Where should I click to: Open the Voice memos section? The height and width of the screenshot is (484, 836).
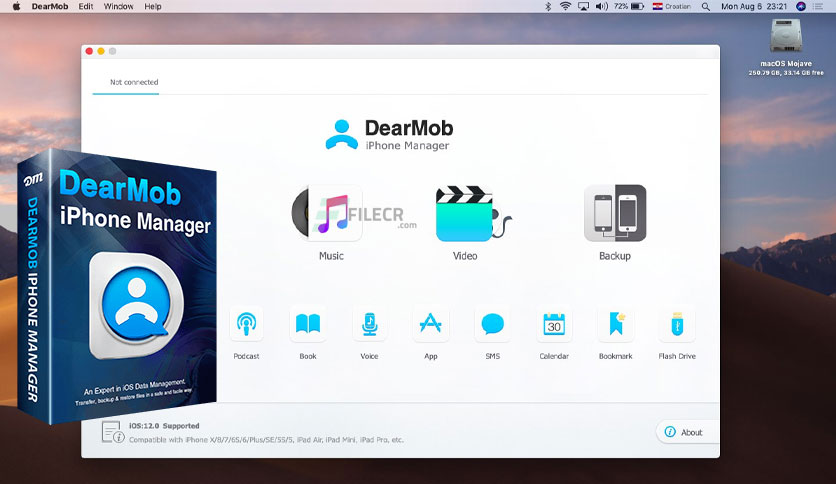point(369,324)
